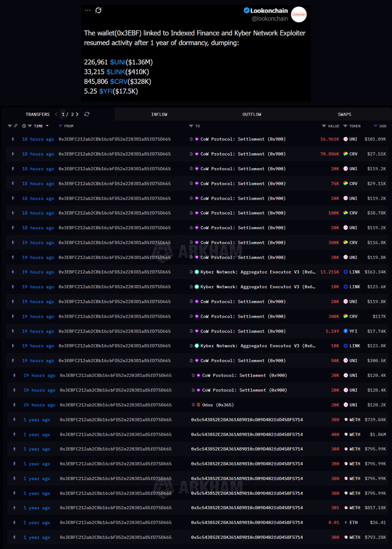The image size is (392, 549).
Task: Go to the previous transfers page arrow
Action: (x=56, y=114)
